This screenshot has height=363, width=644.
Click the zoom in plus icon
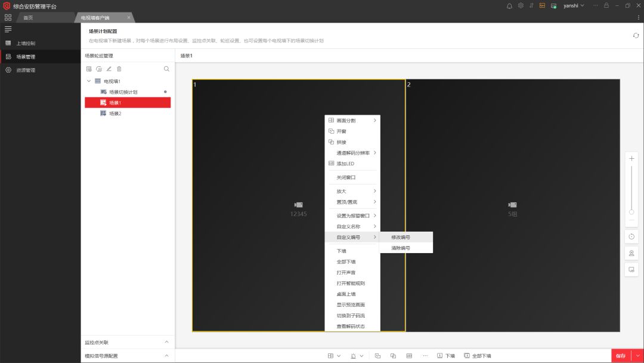(631, 159)
